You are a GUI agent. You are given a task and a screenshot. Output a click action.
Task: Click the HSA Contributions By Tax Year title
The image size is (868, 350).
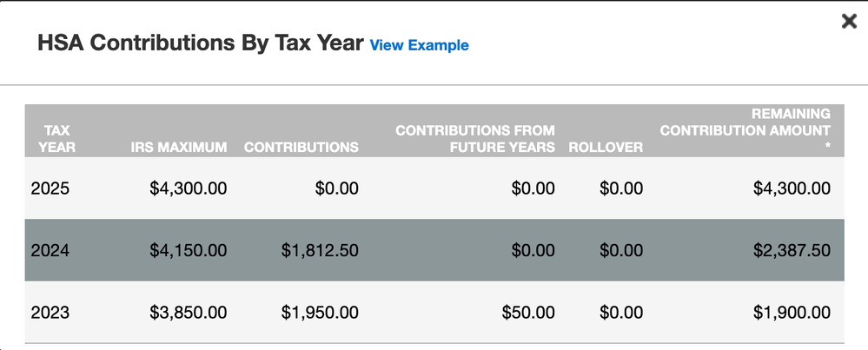[200, 44]
